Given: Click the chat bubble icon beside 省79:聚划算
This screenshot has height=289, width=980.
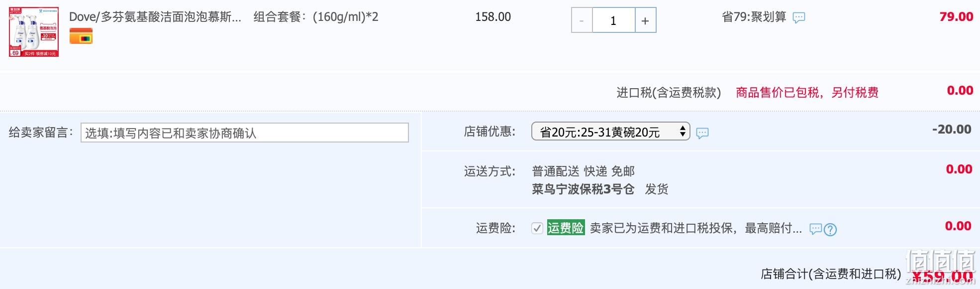Looking at the screenshot, I should 799,18.
